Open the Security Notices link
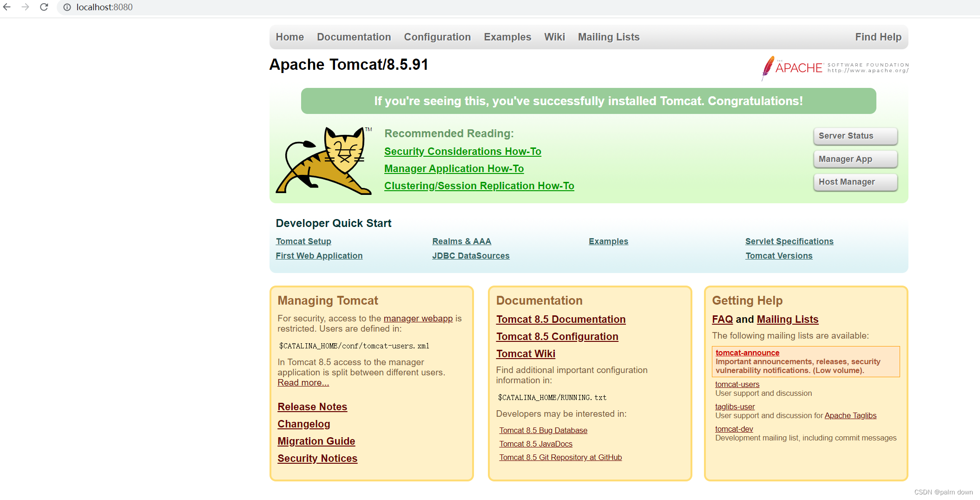Screen dimensions: 980x500 click(317, 459)
